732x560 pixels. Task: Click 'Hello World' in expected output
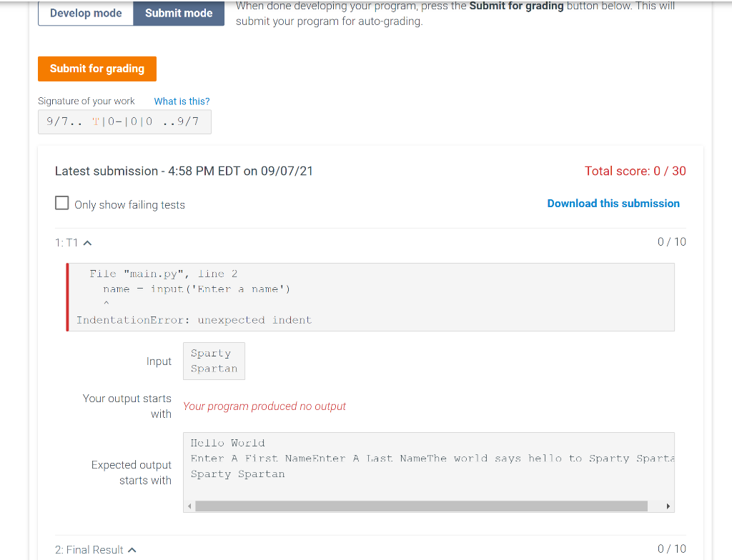227,443
